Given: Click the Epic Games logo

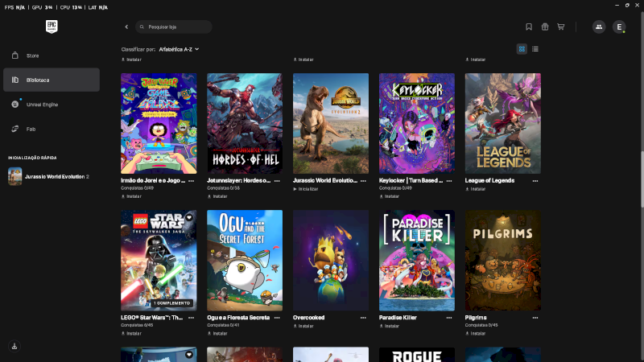Looking at the screenshot, I should [x=52, y=27].
